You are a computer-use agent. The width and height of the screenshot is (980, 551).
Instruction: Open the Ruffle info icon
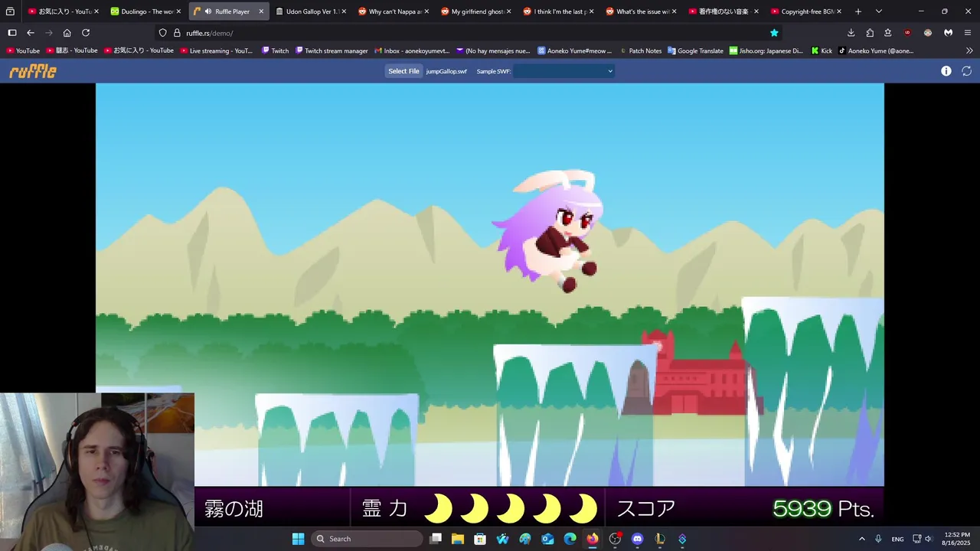(x=946, y=71)
